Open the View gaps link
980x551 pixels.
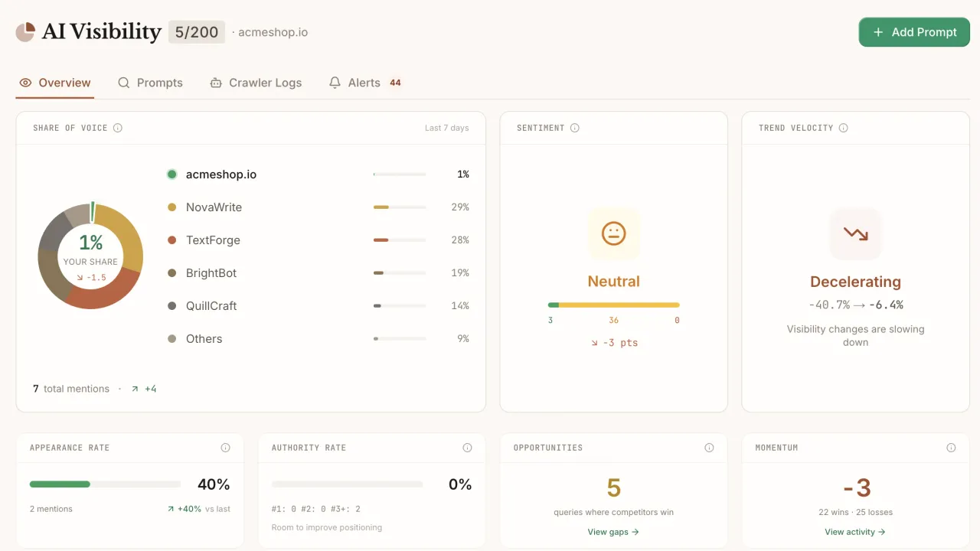click(x=613, y=532)
